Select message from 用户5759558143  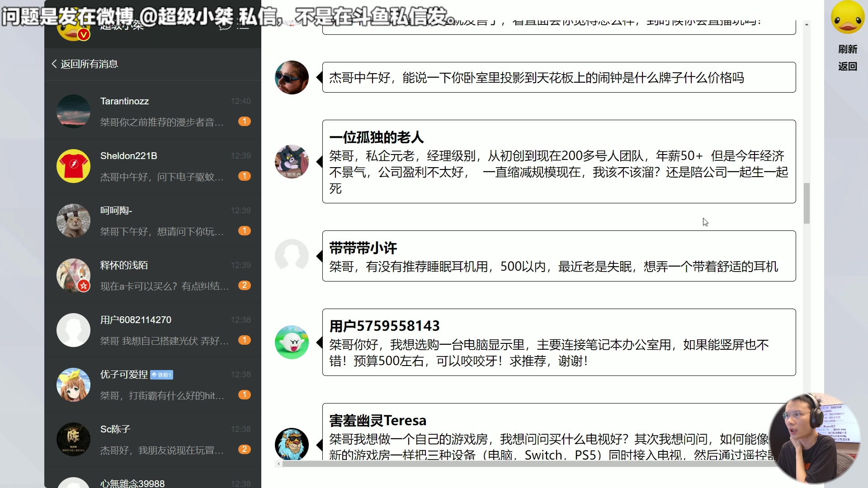(559, 342)
